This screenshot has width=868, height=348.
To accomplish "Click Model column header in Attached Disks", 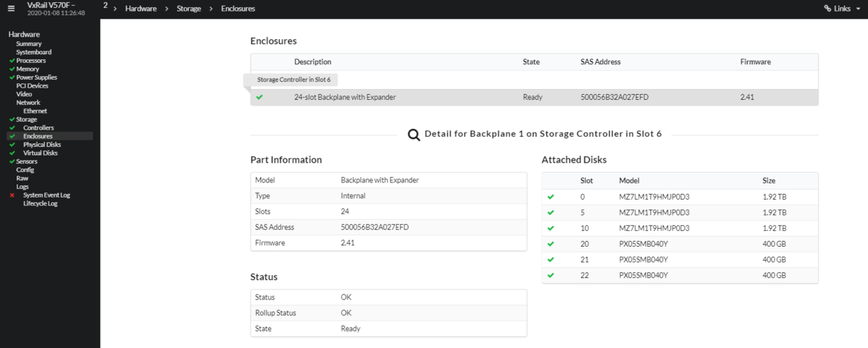I will tap(629, 181).
